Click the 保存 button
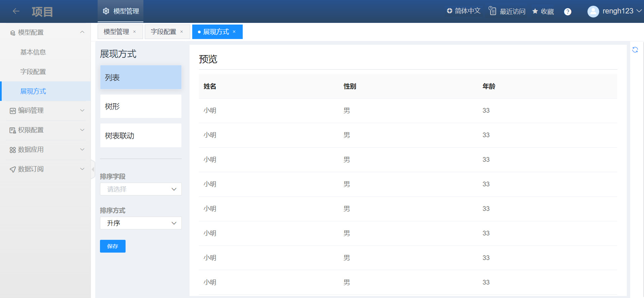The image size is (644, 298). 112,246
